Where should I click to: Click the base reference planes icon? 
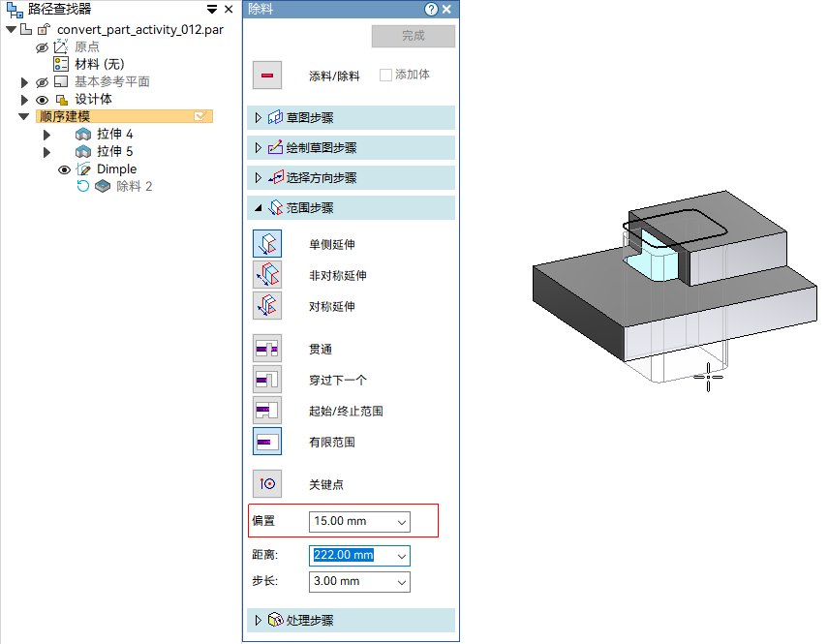(x=61, y=81)
